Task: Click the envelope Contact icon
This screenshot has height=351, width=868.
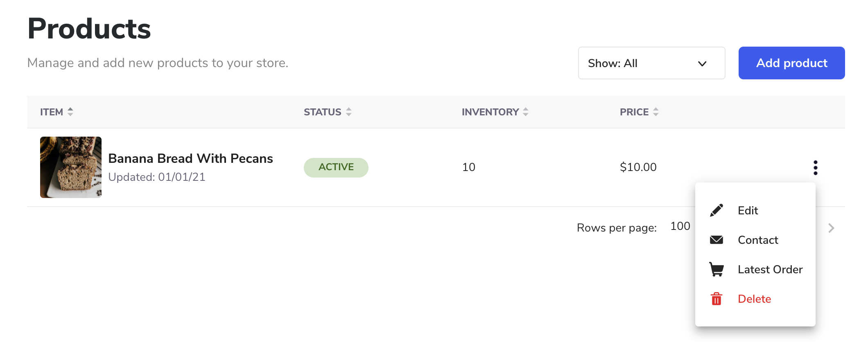Action: (x=716, y=240)
